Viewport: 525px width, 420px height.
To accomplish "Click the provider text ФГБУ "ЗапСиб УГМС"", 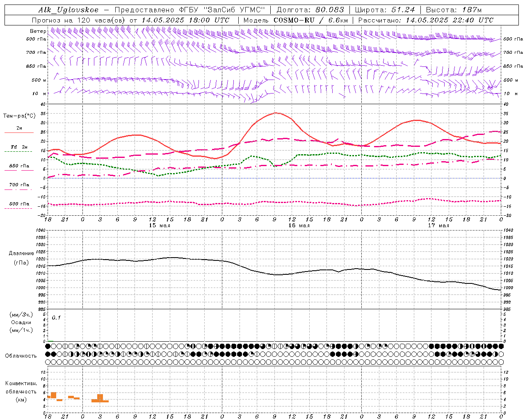I will 222,10.
